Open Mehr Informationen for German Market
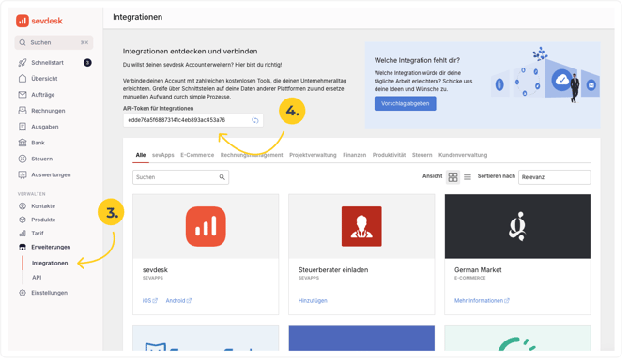629x364 pixels. pos(482,300)
